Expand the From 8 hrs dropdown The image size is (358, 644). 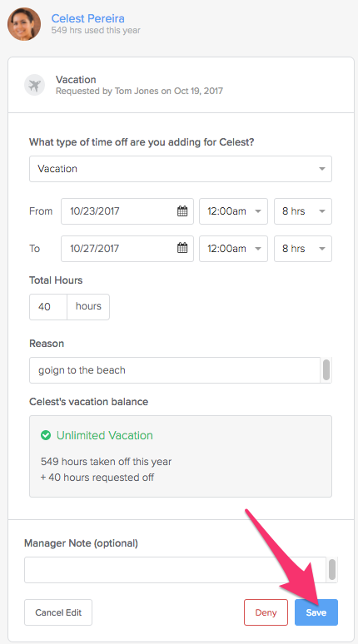click(x=303, y=211)
